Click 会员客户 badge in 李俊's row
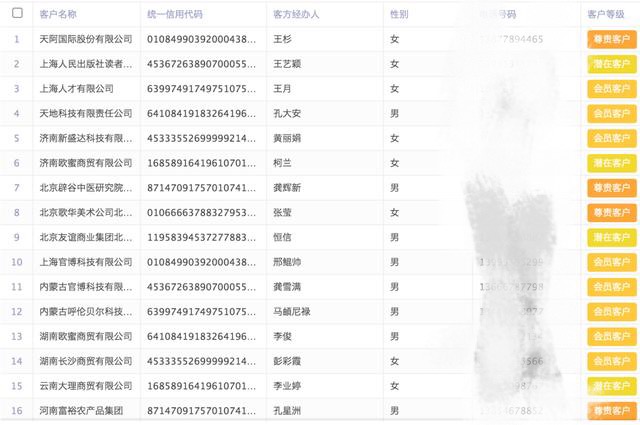This screenshot has width=640, height=425. pos(611,336)
